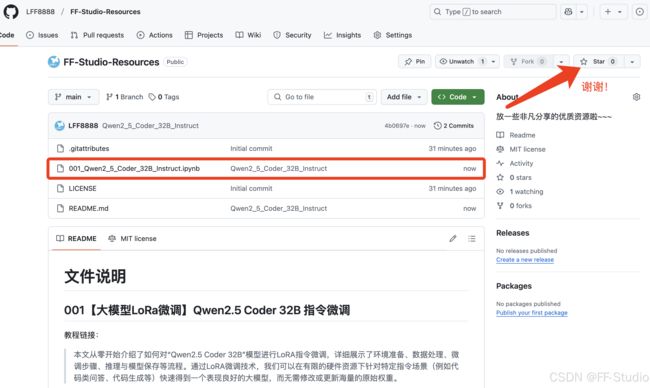Viewport: 650px width, 388px height.
Task: Open the green Code dropdown
Action: [x=458, y=97]
